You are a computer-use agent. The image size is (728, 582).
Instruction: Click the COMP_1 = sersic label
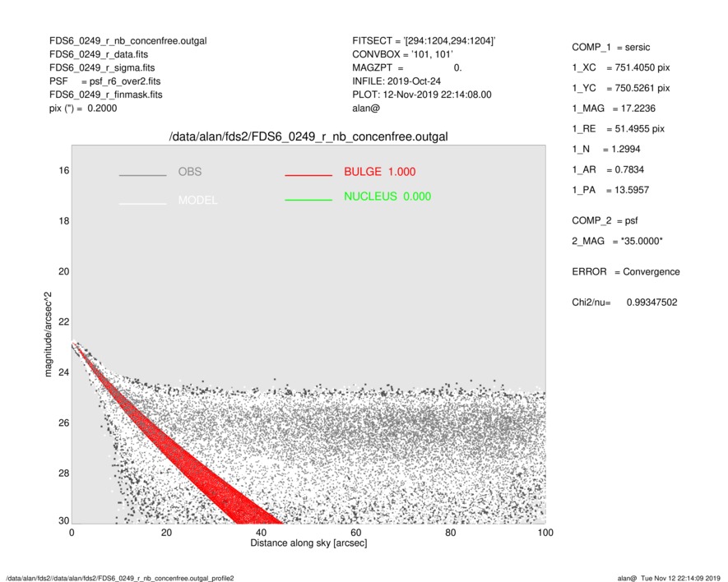point(611,48)
